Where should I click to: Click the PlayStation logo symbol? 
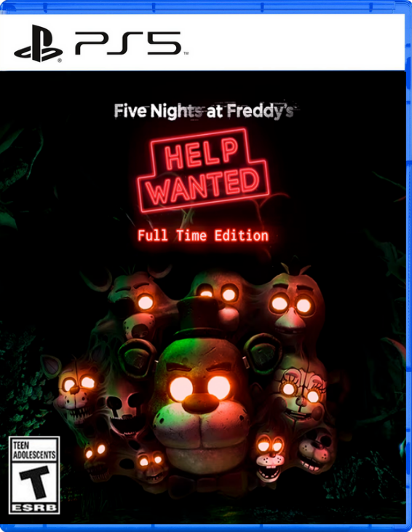(x=39, y=44)
